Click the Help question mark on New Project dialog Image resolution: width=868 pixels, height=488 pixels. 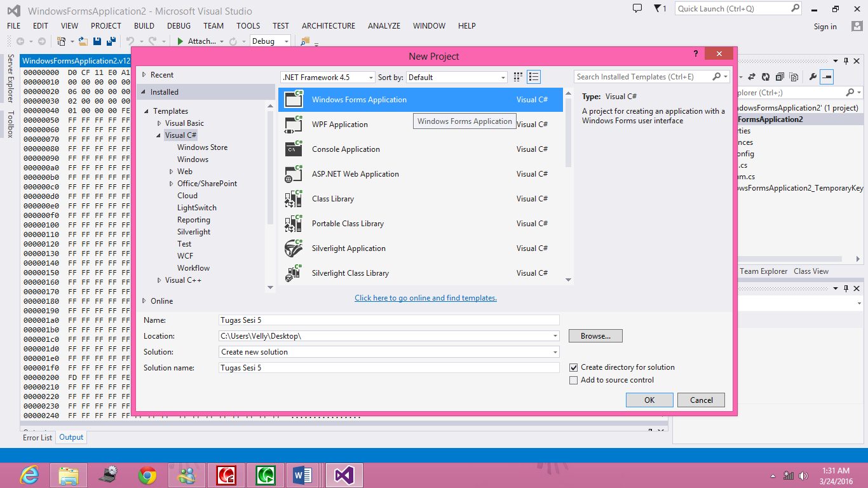(x=695, y=54)
